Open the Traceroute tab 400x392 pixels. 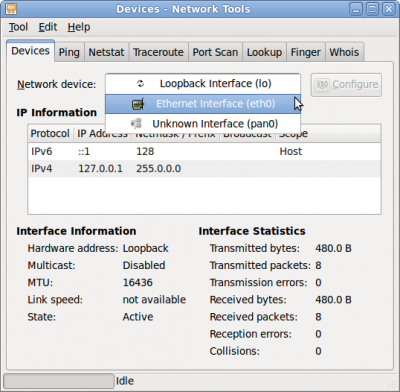click(x=158, y=52)
